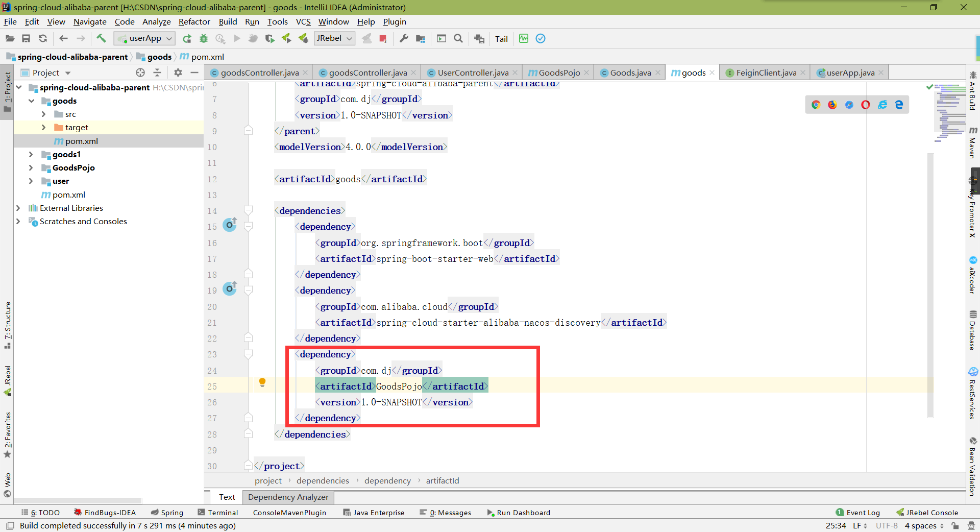Expand the goods1 module
Viewport: 980px width, 532px height.
pos(31,154)
